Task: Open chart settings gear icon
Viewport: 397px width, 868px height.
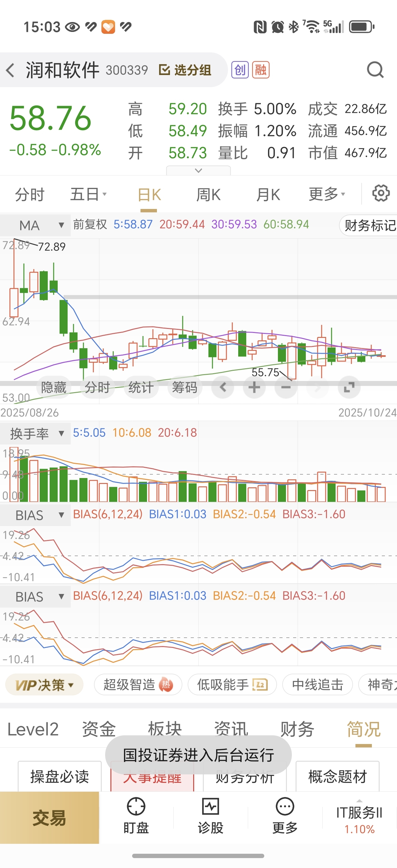Action: (381, 193)
